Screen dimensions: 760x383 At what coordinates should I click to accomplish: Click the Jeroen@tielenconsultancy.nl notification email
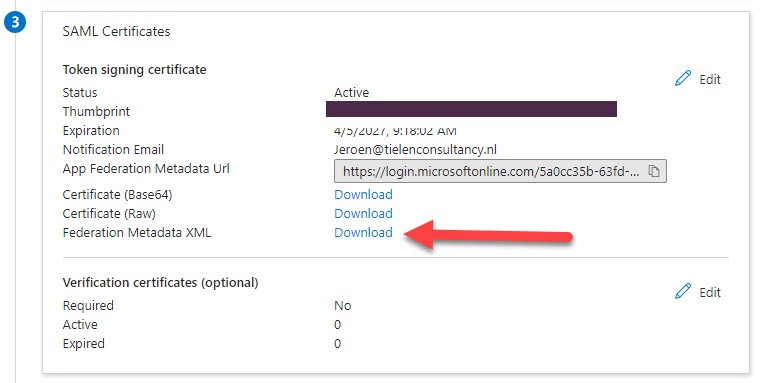[x=415, y=149]
